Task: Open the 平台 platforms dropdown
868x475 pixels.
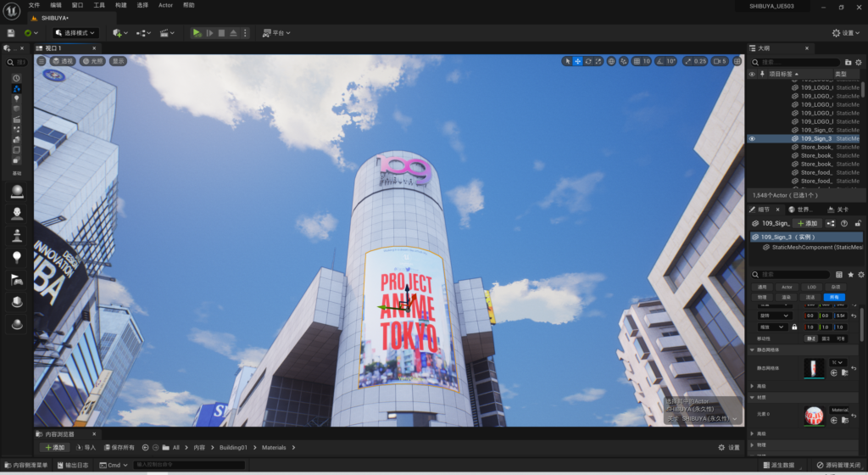Action: (276, 33)
